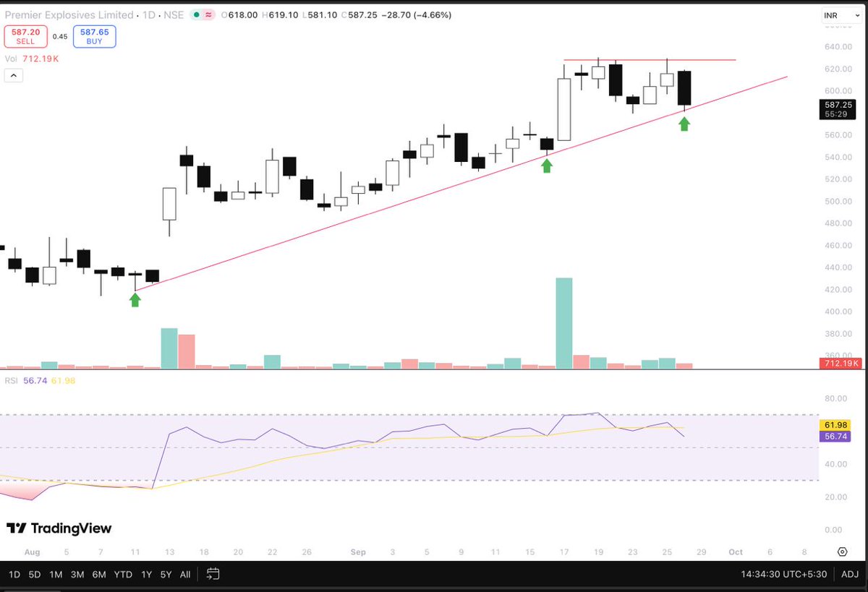The height and width of the screenshot is (592, 868).
Task: Click the RSI 56.74 legend label
Action: (x=30, y=379)
